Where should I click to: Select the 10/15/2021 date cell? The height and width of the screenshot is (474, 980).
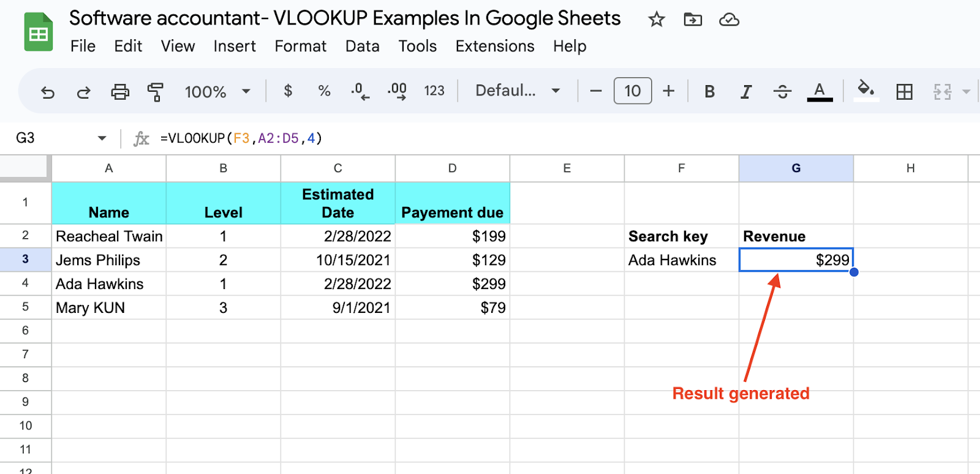(x=337, y=260)
